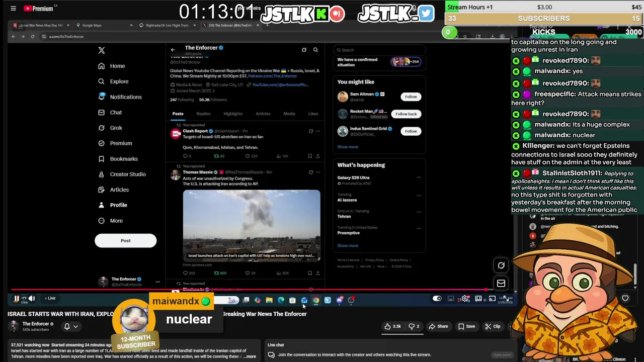Open notification bell dropdown for The Enforcer

(x=70, y=326)
